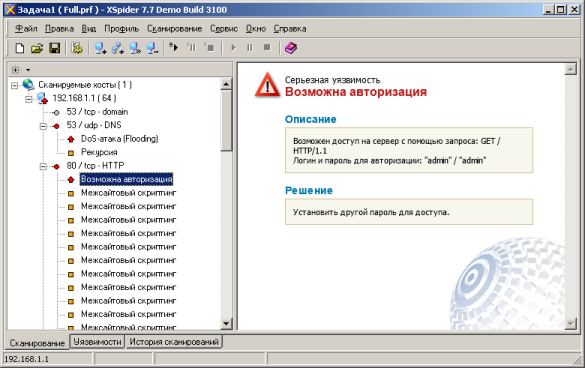Collapse the 80 / tcp - HTTP node
Screen dimensions: 585x368
click(43, 166)
